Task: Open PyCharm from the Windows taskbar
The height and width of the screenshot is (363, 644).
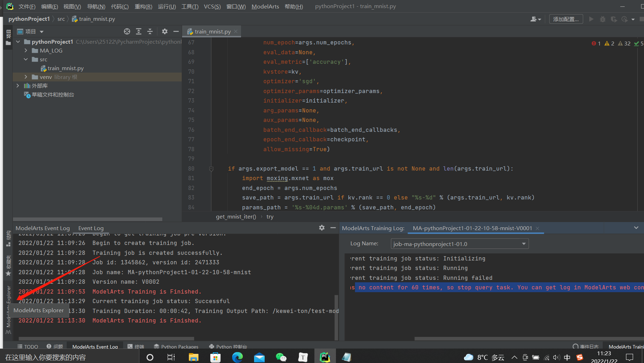Action: [x=325, y=357]
